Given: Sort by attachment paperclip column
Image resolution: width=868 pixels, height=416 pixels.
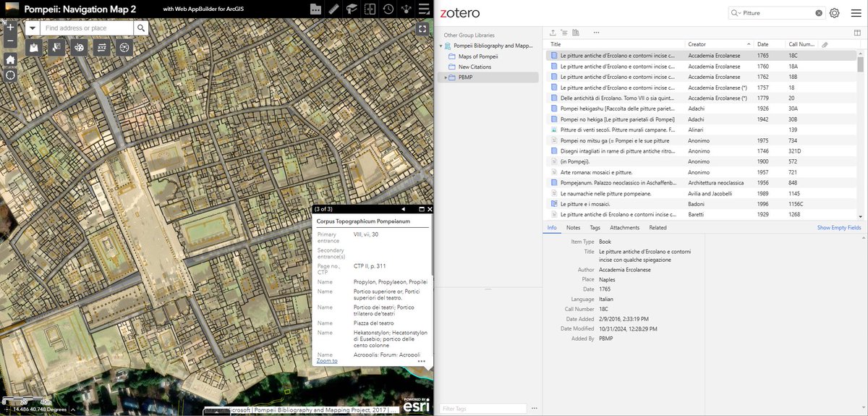Looking at the screenshot, I should pyautogui.click(x=825, y=45).
